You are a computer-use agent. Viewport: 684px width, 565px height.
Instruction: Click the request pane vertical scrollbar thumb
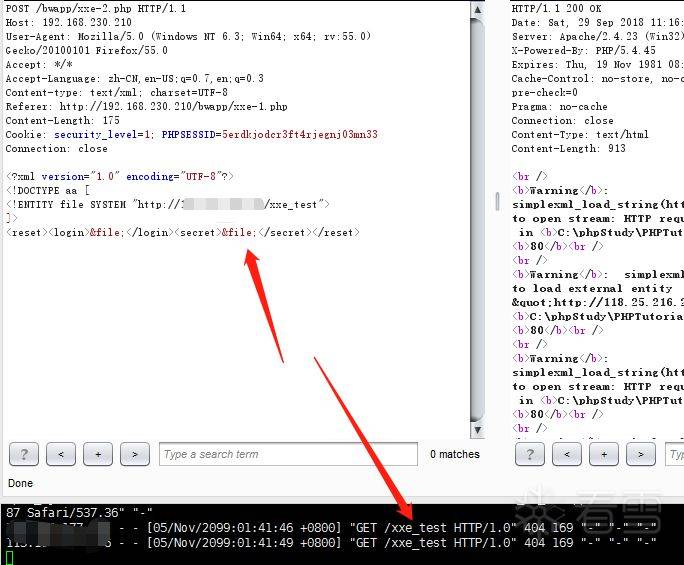478,220
